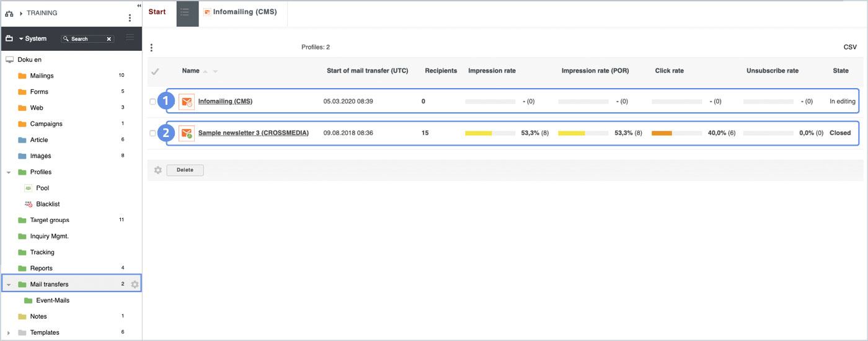The width and height of the screenshot is (868, 341).
Task: Open the three-dot menu above table
Action: pos(151,48)
